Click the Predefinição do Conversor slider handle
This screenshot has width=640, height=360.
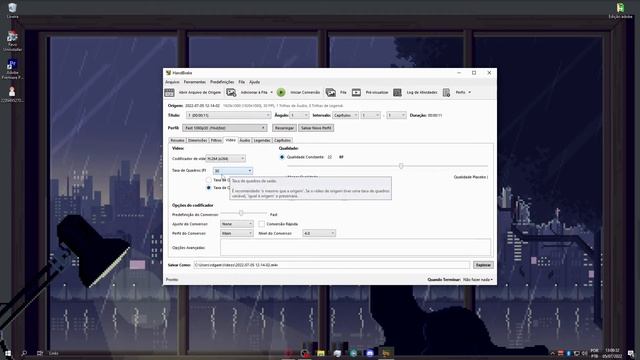241,213
